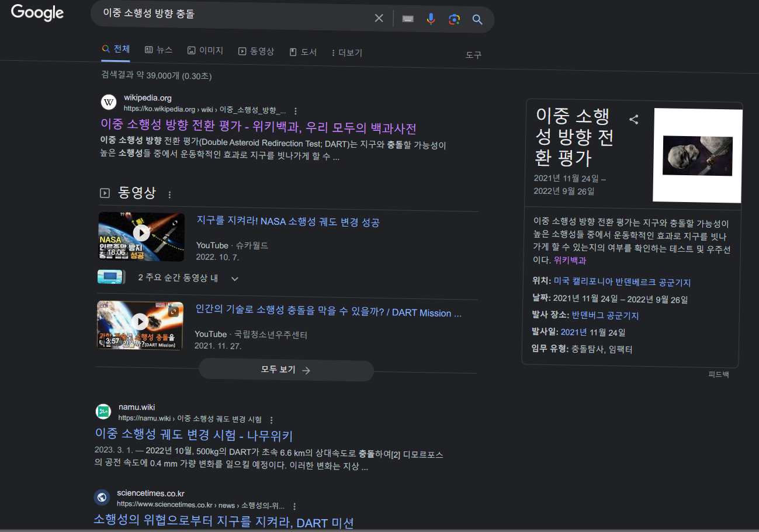Open the three-dot menu for the namu.wiki result
The image size is (759, 532).
[x=272, y=420]
